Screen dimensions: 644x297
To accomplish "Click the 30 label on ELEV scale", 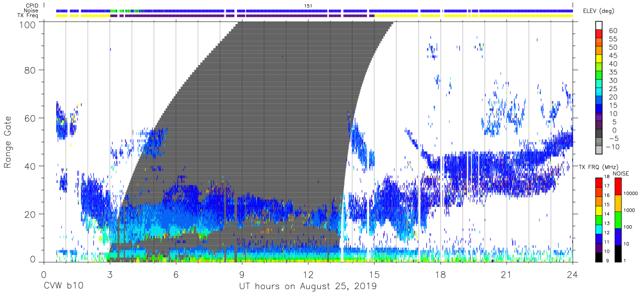I will (x=612, y=81).
